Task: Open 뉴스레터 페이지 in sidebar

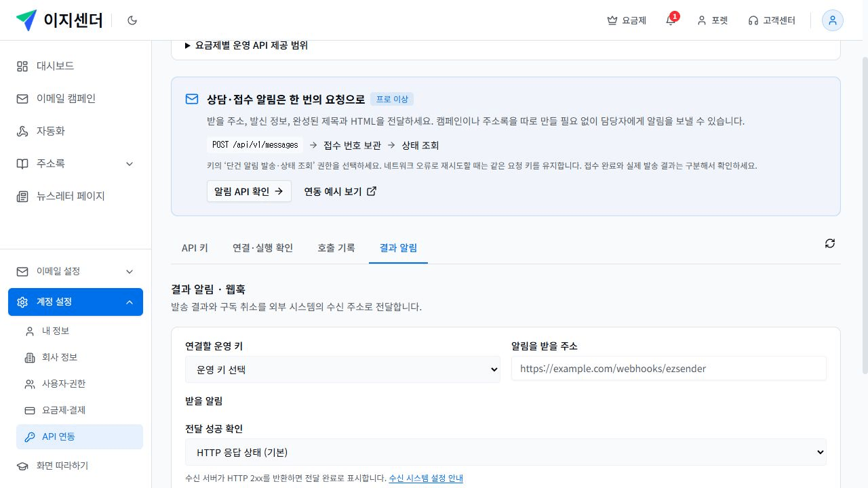Action: coord(75,196)
